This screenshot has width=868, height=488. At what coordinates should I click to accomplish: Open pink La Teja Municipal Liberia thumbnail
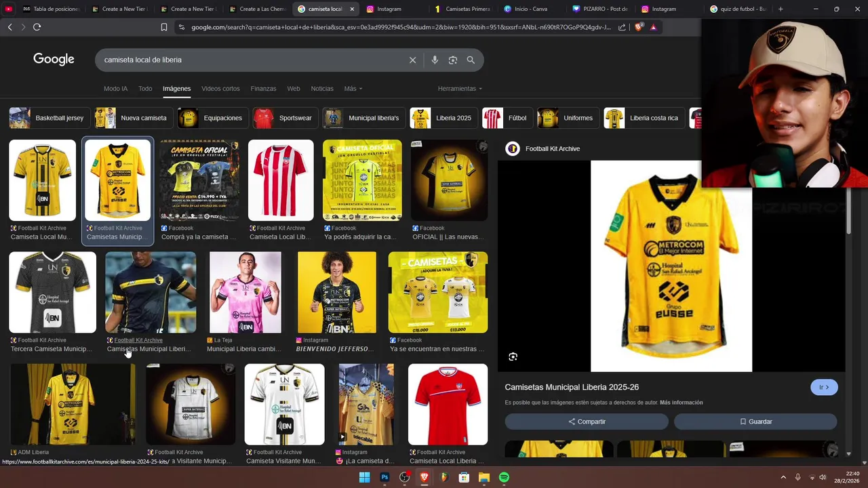pos(245,292)
